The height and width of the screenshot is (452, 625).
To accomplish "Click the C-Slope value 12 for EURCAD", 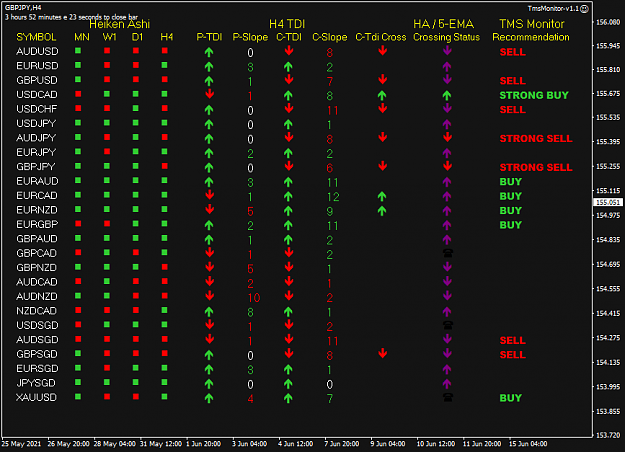I will (333, 197).
